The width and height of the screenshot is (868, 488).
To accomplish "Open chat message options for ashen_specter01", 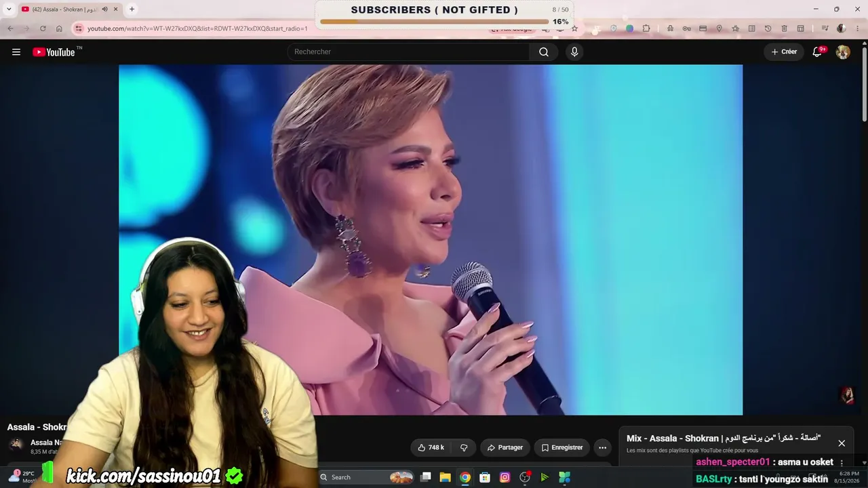I will (842, 463).
